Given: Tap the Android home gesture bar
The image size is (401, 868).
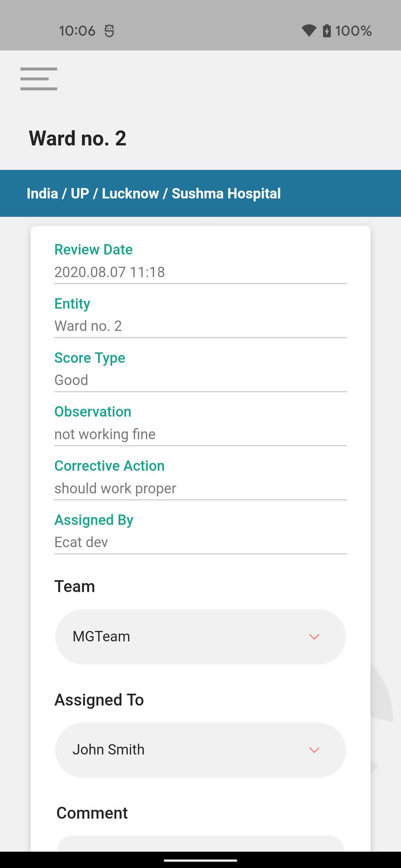Looking at the screenshot, I should pos(200,860).
